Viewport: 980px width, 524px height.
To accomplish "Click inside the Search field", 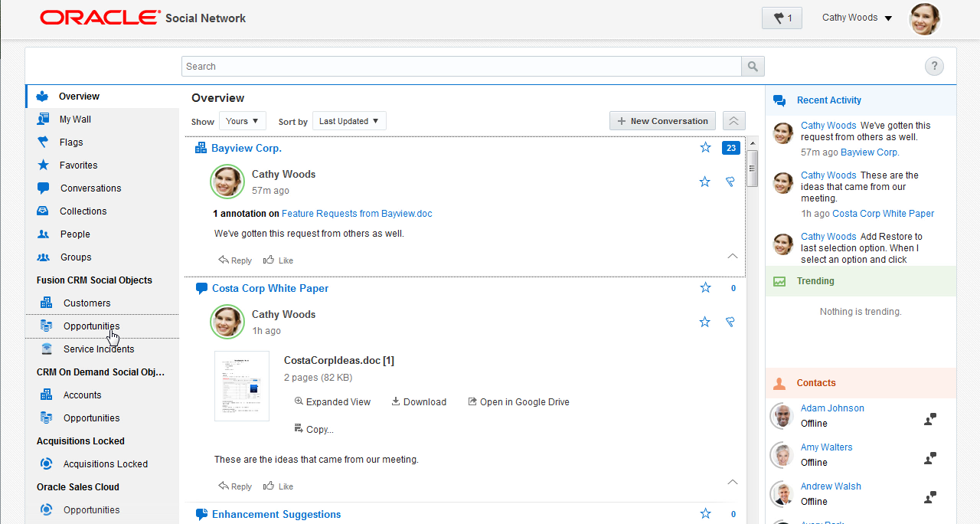I will (459, 67).
